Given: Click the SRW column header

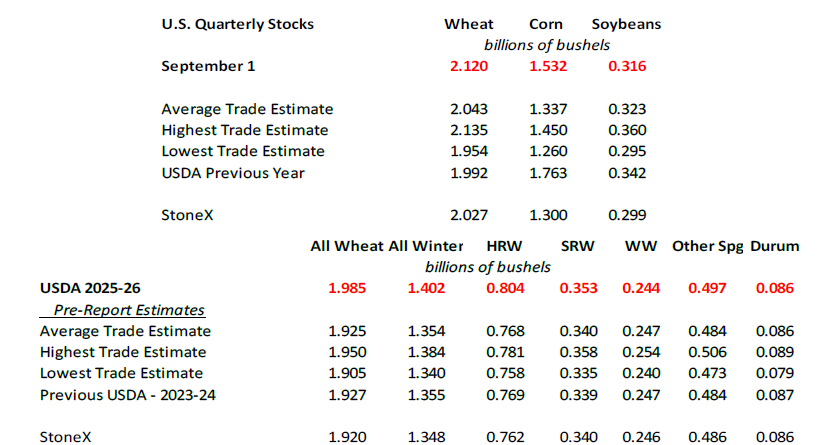Looking at the screenshot, I should click(x=577, y=246).
